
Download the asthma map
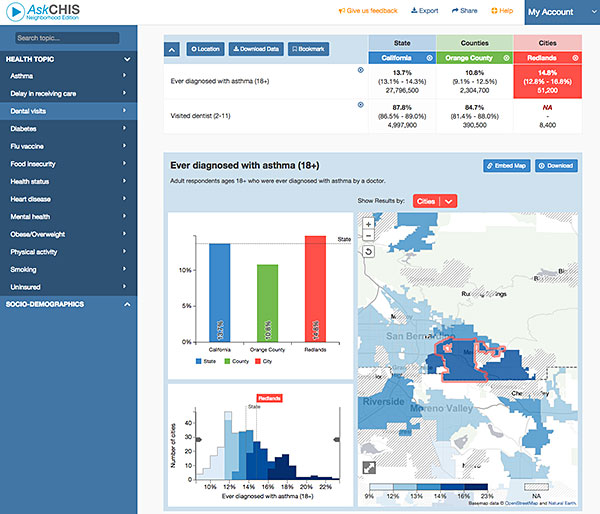[x=556, y=166]
